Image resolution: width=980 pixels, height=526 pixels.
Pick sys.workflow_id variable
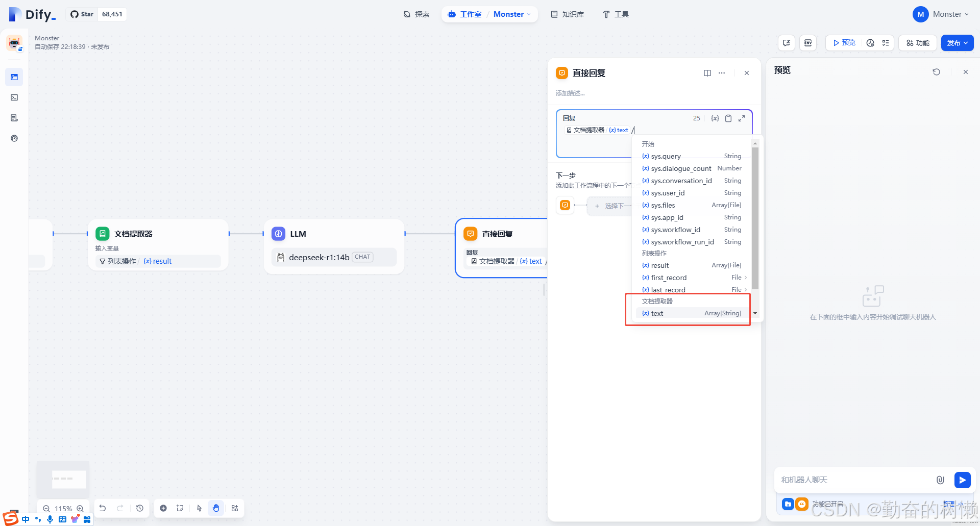(x=692, y=230)
